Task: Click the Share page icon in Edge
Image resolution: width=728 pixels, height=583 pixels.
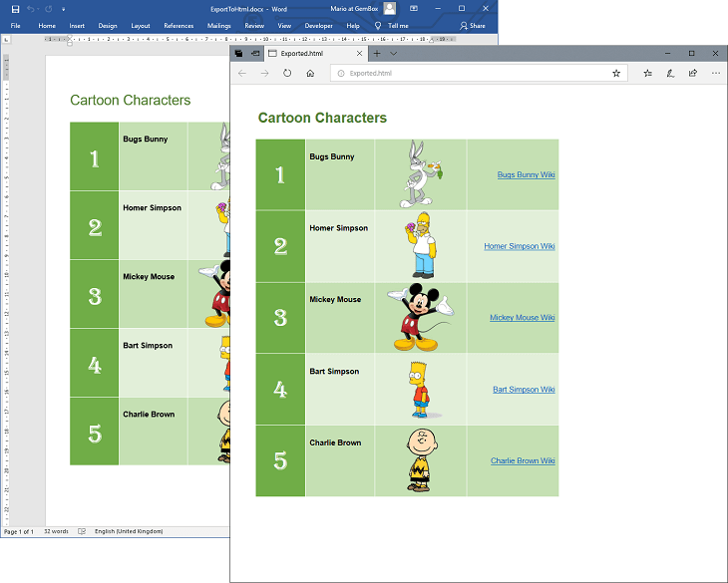Action: (693, 73)
